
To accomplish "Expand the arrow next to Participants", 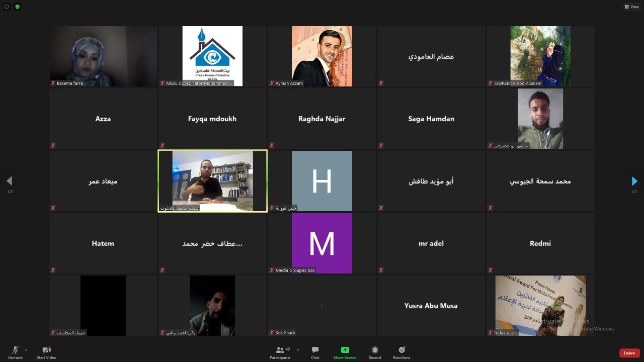I will 298,350.
